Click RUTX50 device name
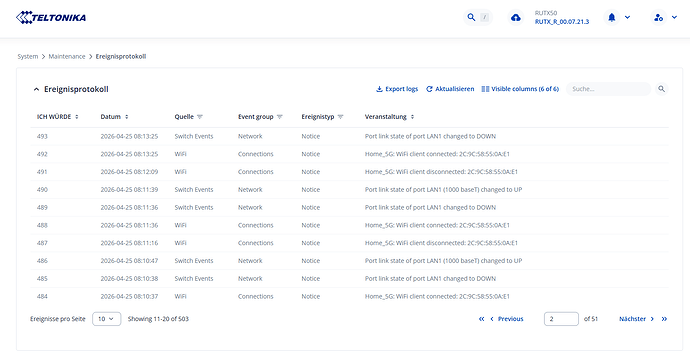 pyautogui.click(x=546, y=13)
